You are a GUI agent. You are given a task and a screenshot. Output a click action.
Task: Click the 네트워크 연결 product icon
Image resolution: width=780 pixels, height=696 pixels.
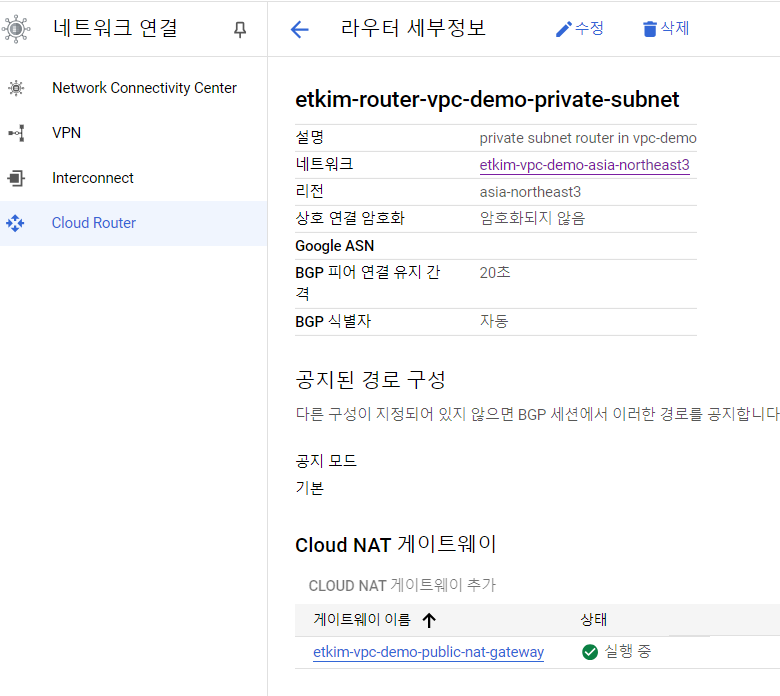pos(16,29)
